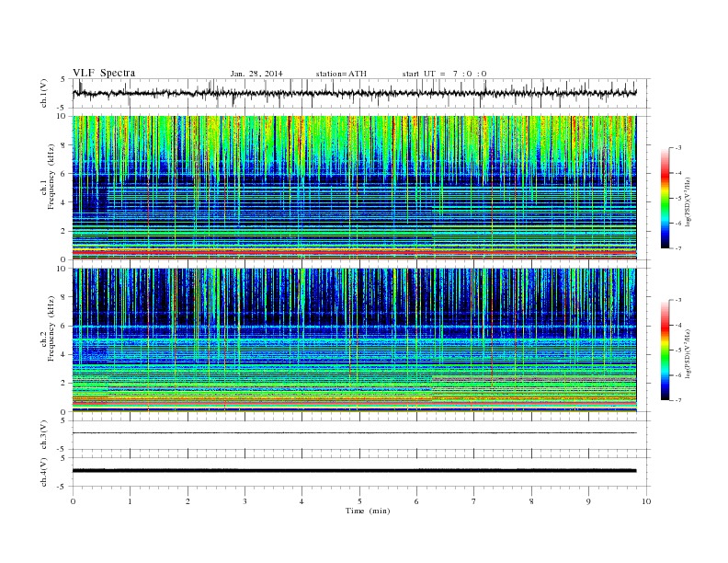Click the time axis tick label "10"
This screenshot has width=728, height=563.
point(646,501)
